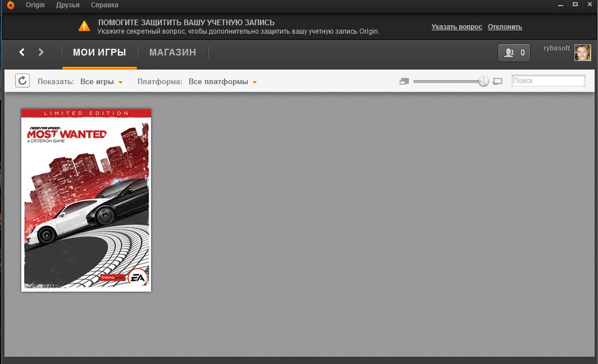This screenshot has width=598, height=364.
Task: Close the Origin window
Action: tap(590, 4)
